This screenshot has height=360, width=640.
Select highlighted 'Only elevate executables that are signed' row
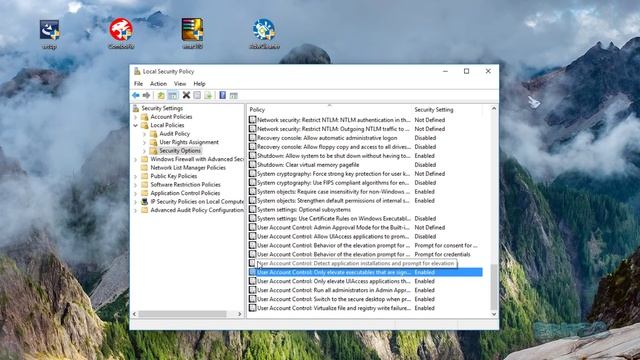(x=365, y=272)
